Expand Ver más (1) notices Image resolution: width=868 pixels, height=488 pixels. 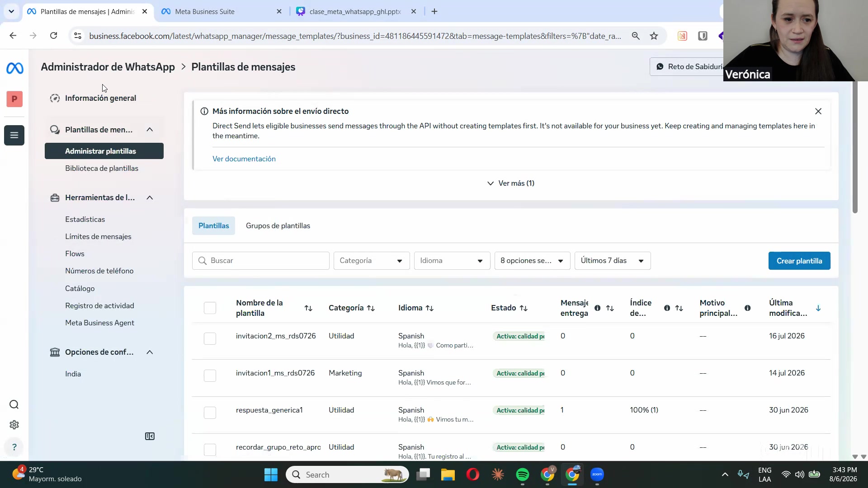click(511, 183)
